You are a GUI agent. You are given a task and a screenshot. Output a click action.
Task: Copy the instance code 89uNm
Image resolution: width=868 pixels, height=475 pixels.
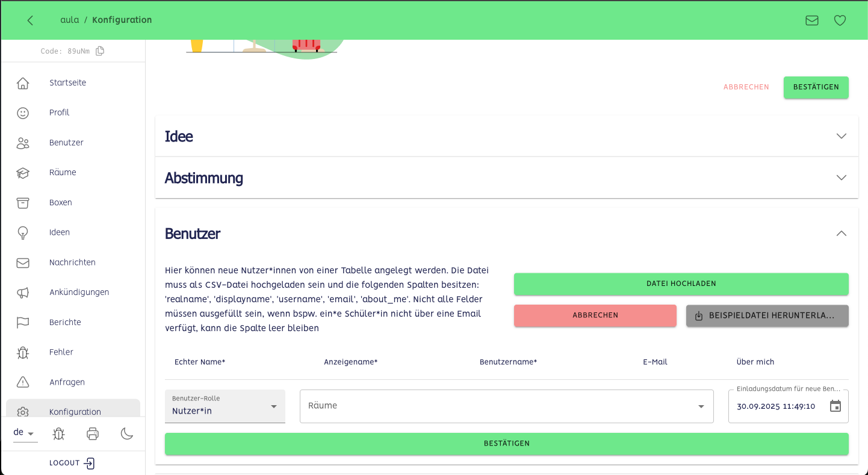pos(100,51)
